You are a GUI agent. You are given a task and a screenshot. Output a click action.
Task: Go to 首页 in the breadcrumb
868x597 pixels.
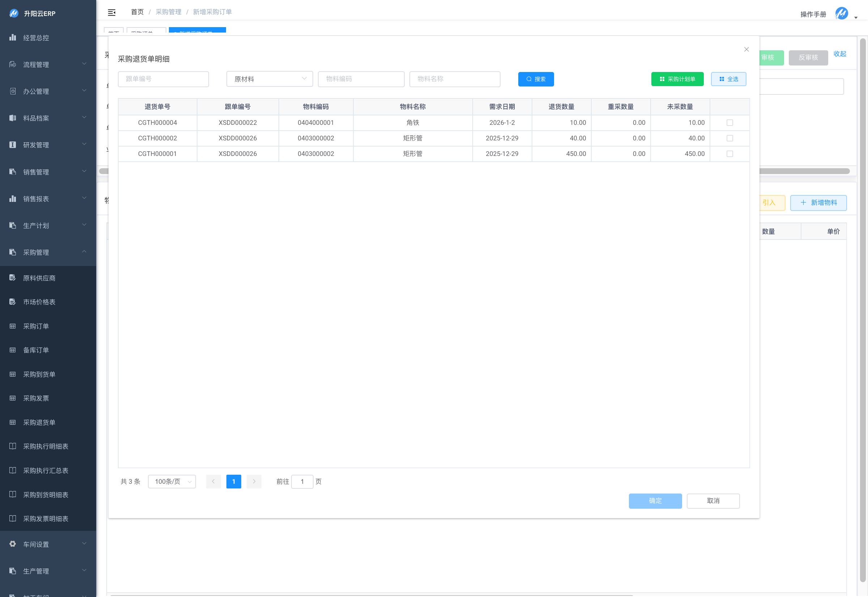pyautogui.click(x=137, y=12)
